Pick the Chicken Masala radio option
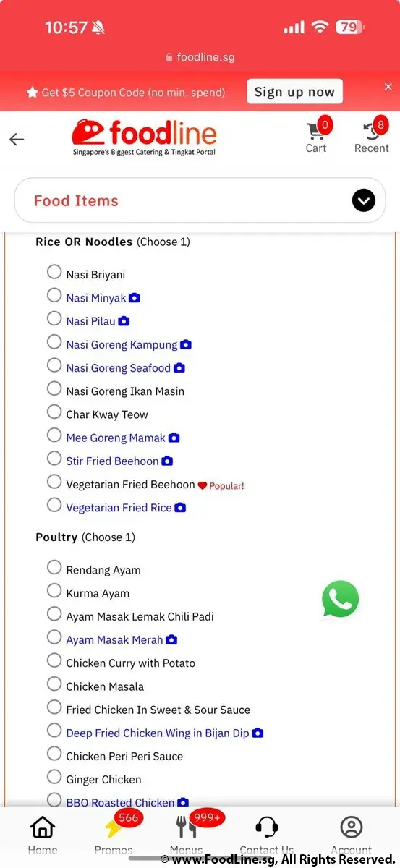The height and width of the screenshot is (868, 400). click(x=54, y=684)
